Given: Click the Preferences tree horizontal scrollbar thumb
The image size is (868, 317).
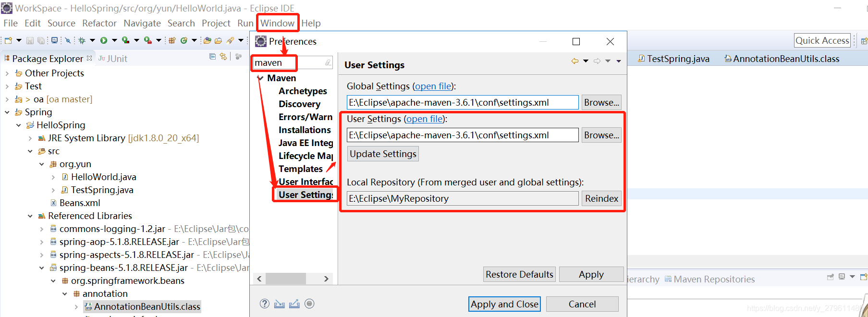Looking at the screenshot, I should tap(286, 279).
